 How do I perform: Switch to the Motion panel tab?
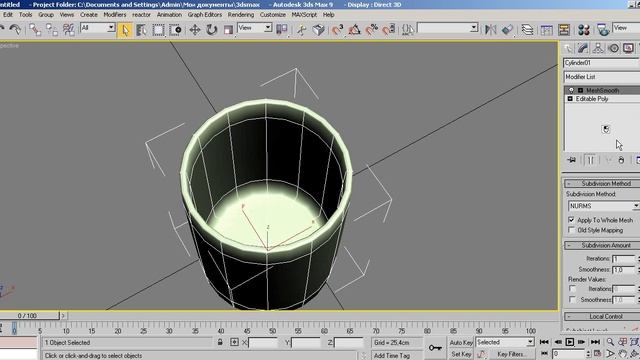(x=613, y=48)
